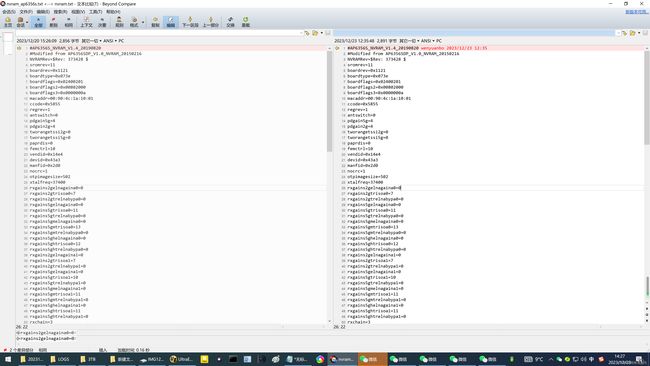Open the Help (帮助) menu
Image resolution: width=650 pixels, height=366 pixels.
(x=113, y=12)
